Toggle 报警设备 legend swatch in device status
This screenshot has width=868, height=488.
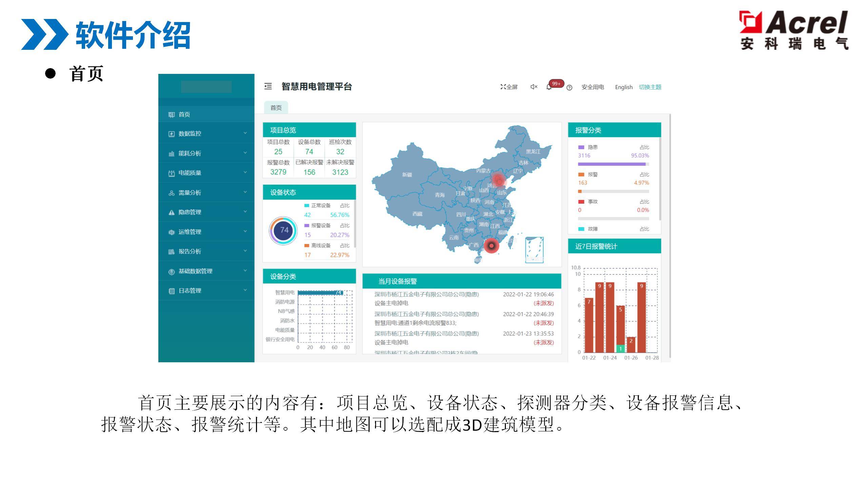coord(307,225)
